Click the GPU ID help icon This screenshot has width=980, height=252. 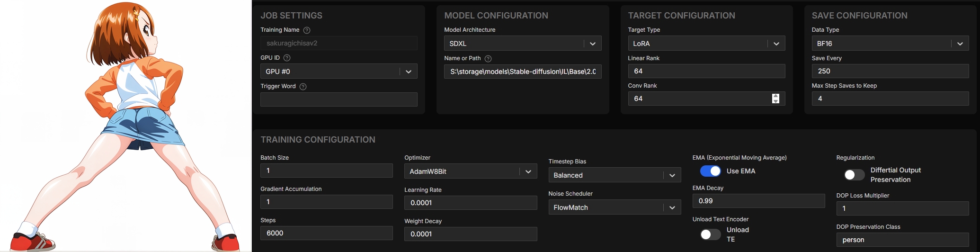(287, 58)
